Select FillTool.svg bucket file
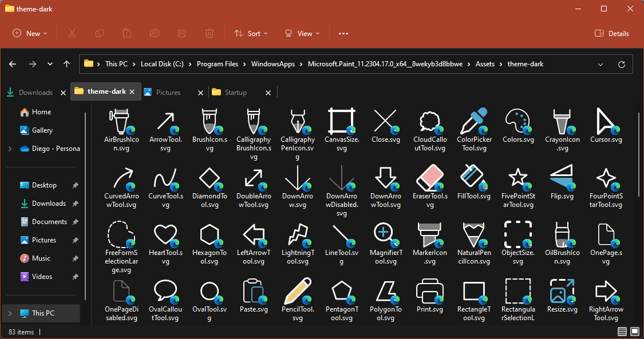The image size is (644, 339). point(474,182)
